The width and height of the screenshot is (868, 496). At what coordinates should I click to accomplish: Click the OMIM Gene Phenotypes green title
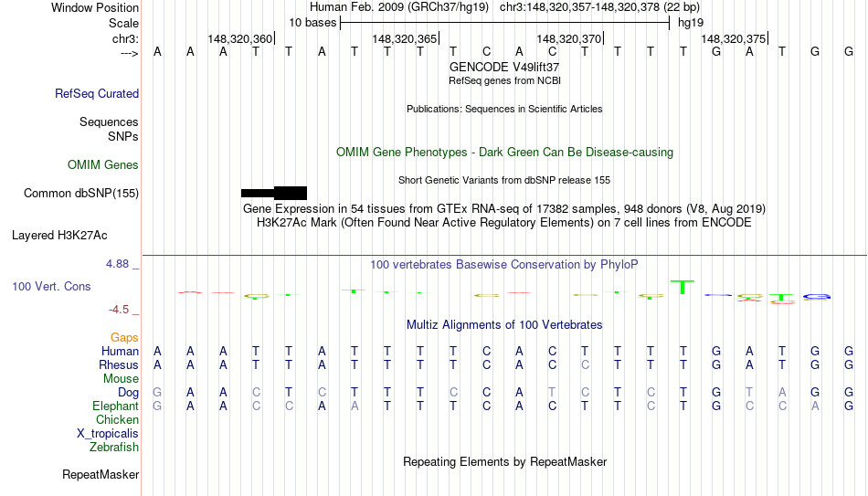(505, 153)
